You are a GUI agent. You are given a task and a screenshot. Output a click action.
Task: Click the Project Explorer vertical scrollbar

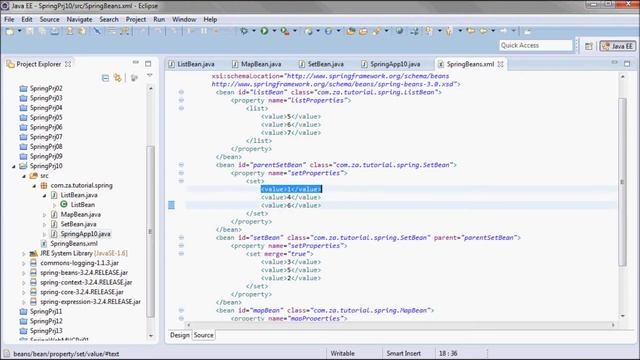point(150,231)
